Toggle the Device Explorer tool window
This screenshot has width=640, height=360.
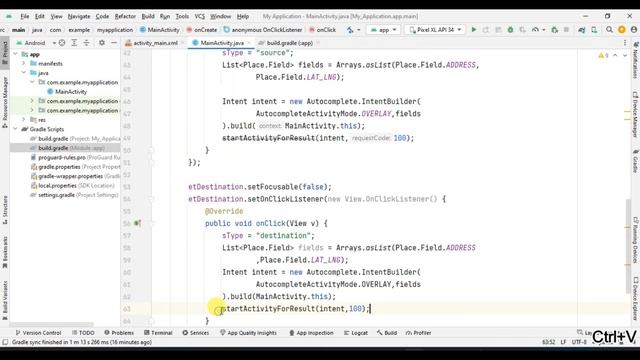[635, 298]
